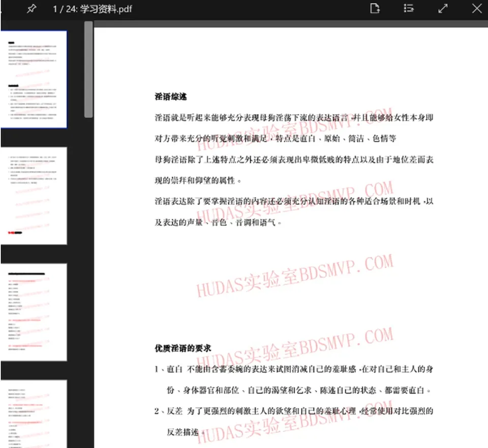This screenshot has height=448, width=488.
Task: Click the single page view icon
Action: coord(375,9)
